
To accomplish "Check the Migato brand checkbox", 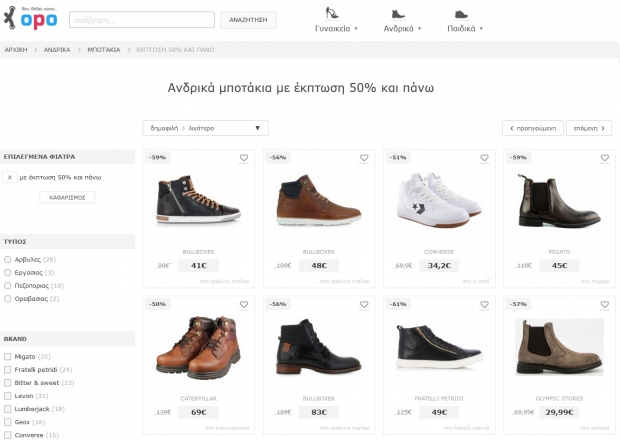I will point(7,357).
